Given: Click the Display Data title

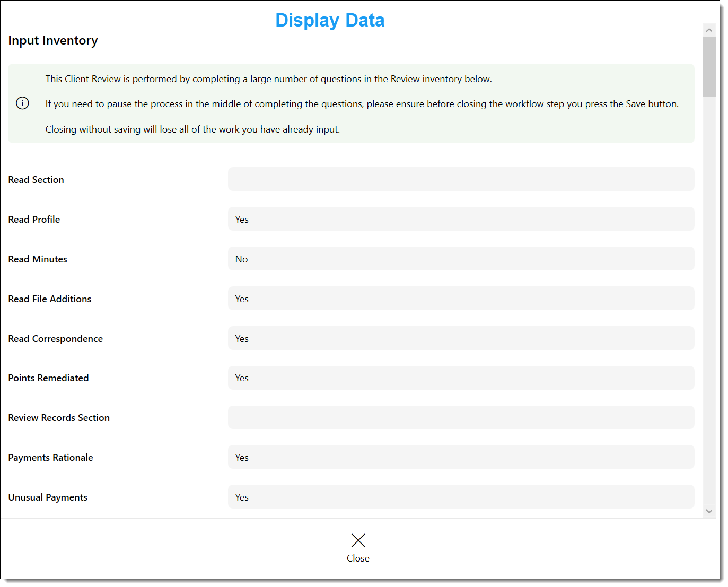Looking at the screenshot, I should [x=330, y=20].
